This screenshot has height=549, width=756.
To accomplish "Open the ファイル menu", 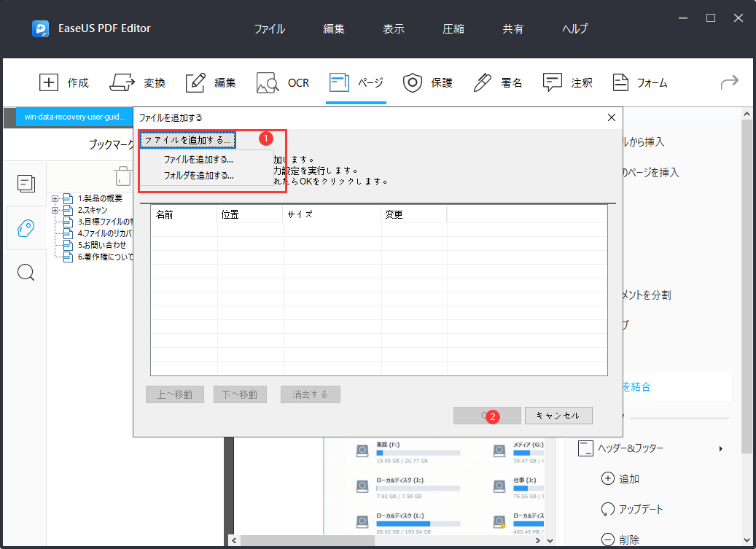I will (270, 28).
